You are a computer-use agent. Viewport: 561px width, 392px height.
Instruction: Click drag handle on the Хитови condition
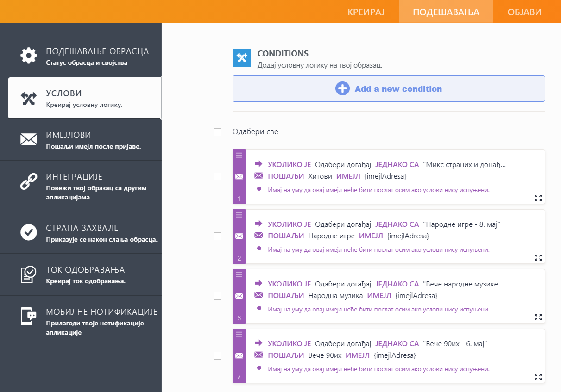tap(239, 155)
